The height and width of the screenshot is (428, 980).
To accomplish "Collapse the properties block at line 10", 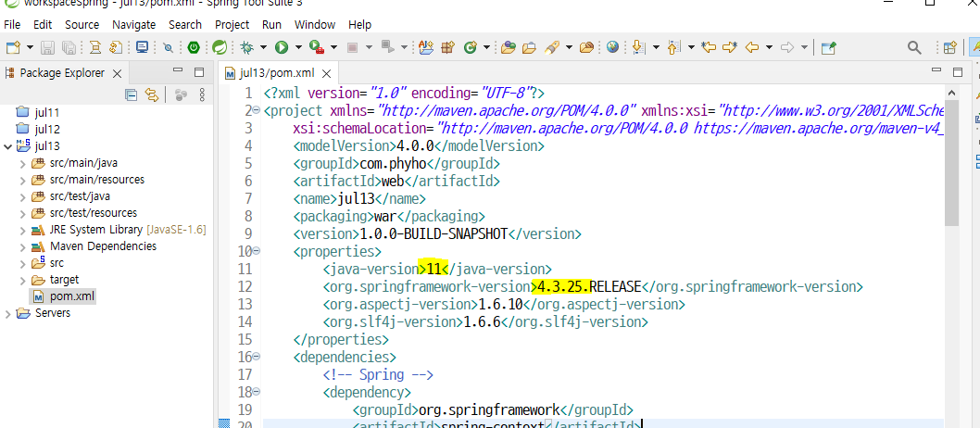I will point(257,251).
